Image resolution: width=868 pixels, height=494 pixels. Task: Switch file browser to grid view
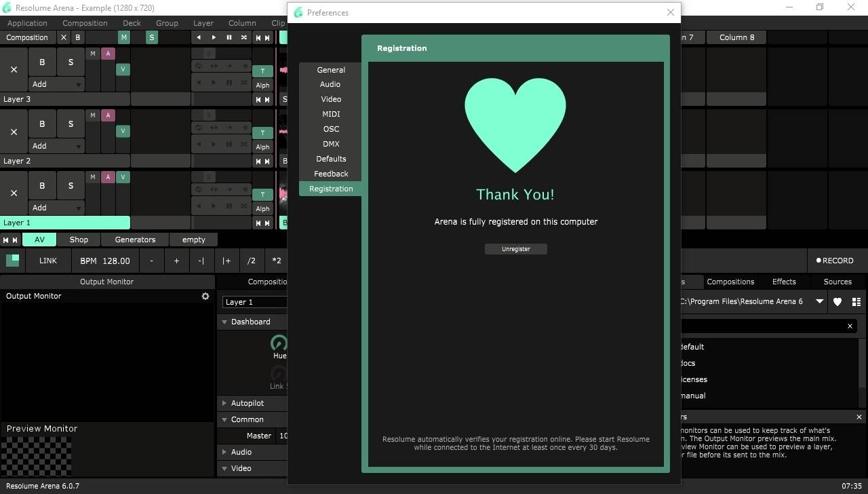(x=856, y=302)
